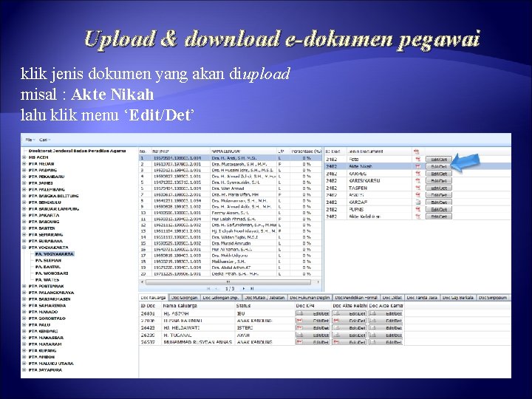Expand the PTA BANDUNG tree node
The image size is (532, 399).
pos(24,222)
